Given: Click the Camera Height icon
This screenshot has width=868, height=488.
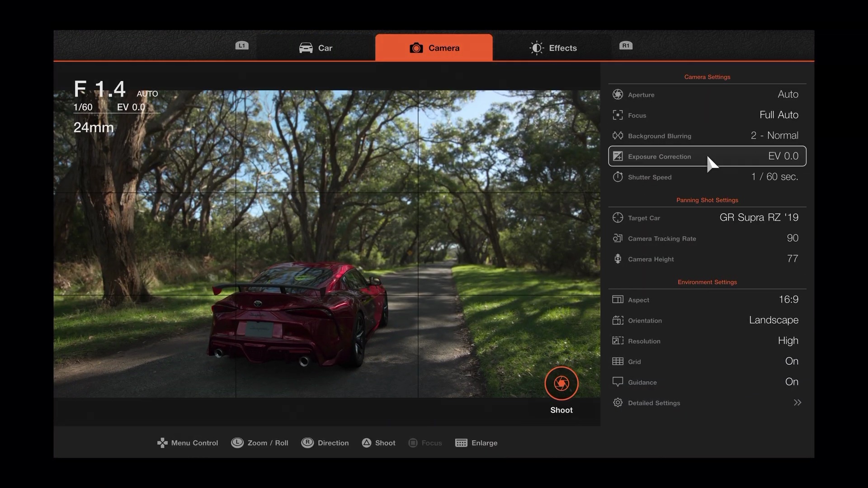Looking at the screenshot, I should click(x=618, y=259).
